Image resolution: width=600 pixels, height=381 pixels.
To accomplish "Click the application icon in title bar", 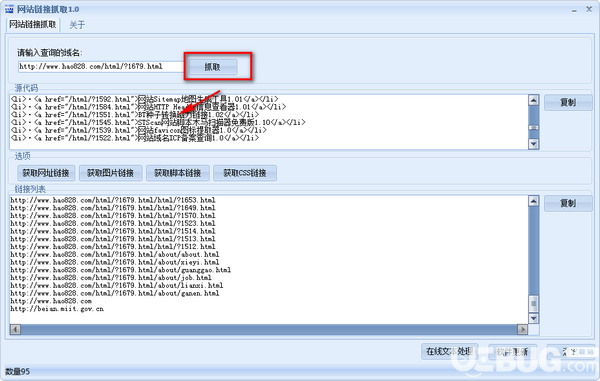I will point(9,9).
